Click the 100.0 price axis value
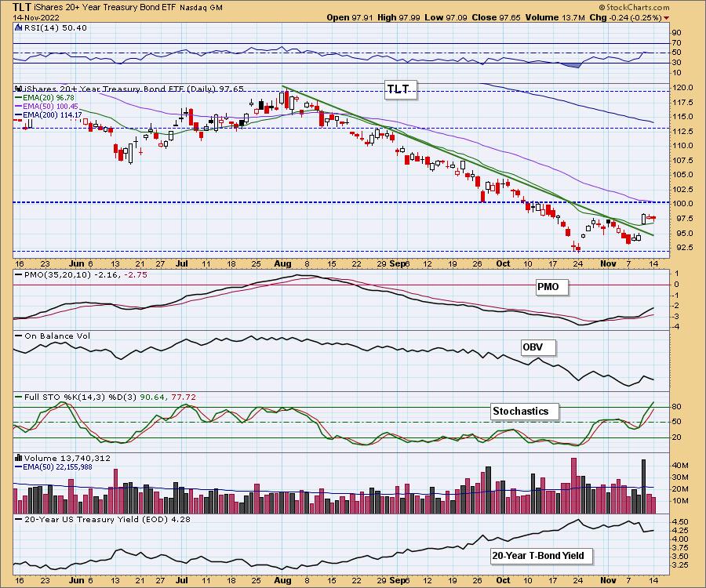706x588 pixels. click(684, 203)
